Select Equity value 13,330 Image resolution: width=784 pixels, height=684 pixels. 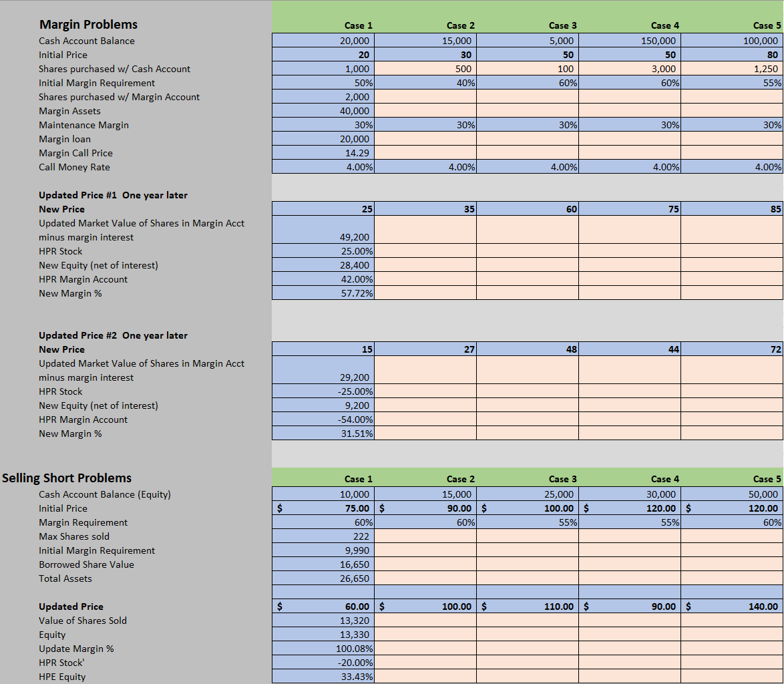[x=323, y=634]
